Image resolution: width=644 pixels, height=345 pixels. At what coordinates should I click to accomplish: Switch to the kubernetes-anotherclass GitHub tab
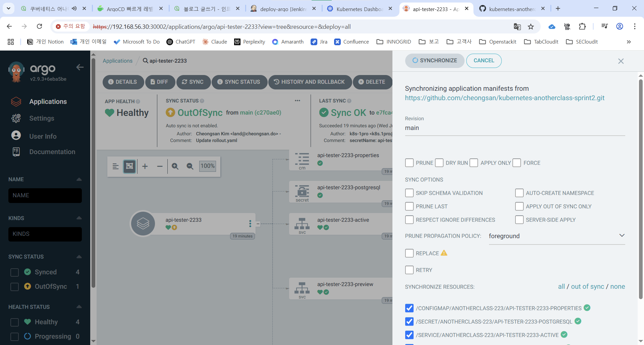click(x=512, y=9)
